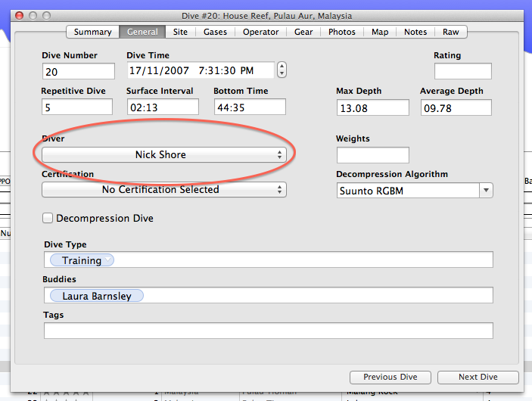
Task: Open the Gear tab
Action: 303,32
